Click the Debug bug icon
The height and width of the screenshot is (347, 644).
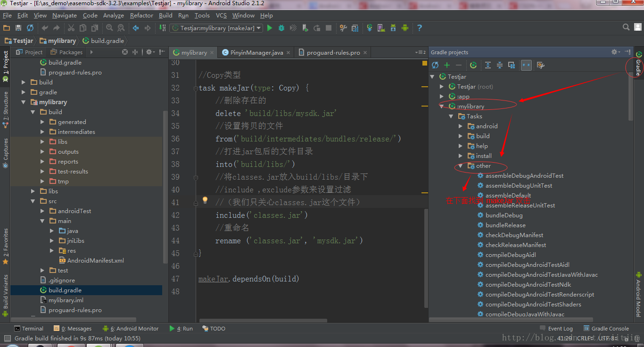[x=281, y=28]
